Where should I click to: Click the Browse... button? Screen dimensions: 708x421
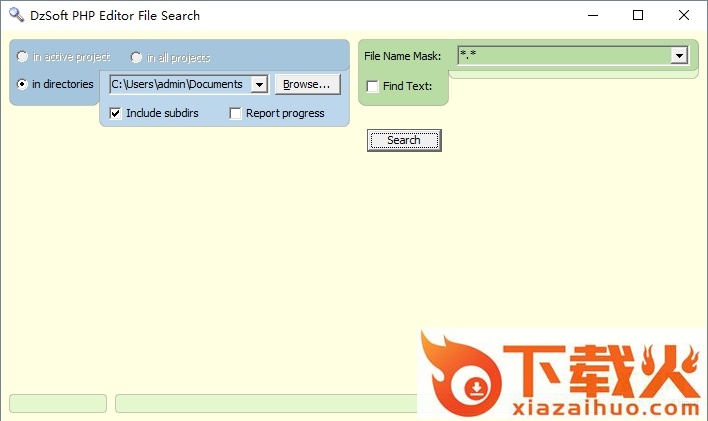(x=307, y=84)
